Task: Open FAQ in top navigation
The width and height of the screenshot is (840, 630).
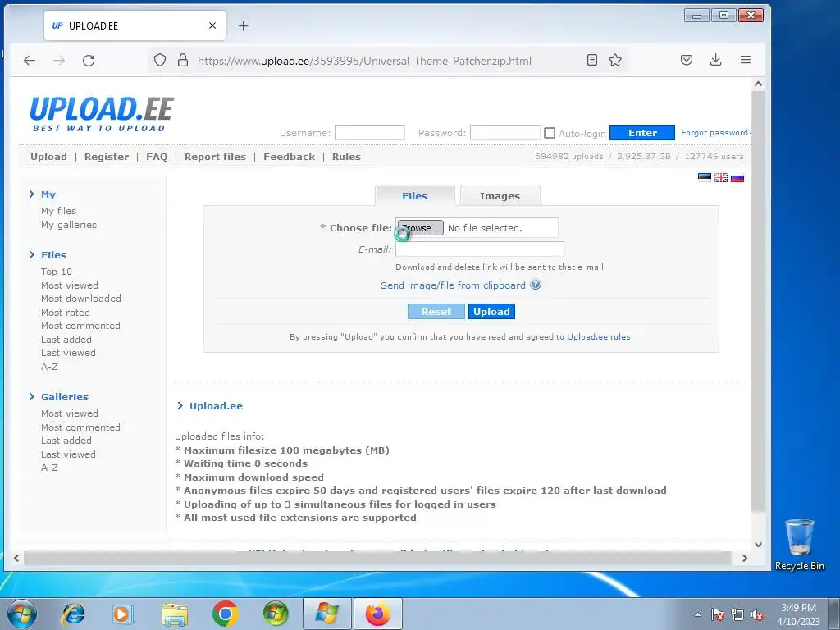Action: (x=157, y=157)
